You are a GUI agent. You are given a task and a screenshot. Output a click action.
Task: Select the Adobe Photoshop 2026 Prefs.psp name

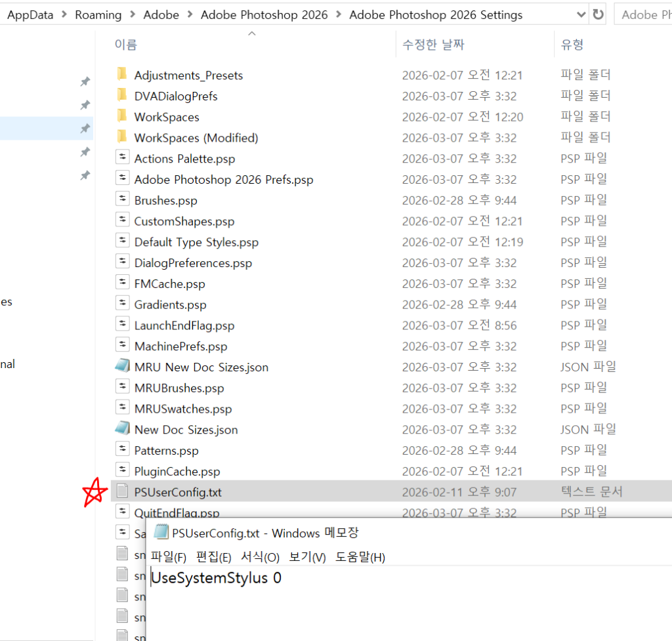pyautogui.click(x=224, y=180)
